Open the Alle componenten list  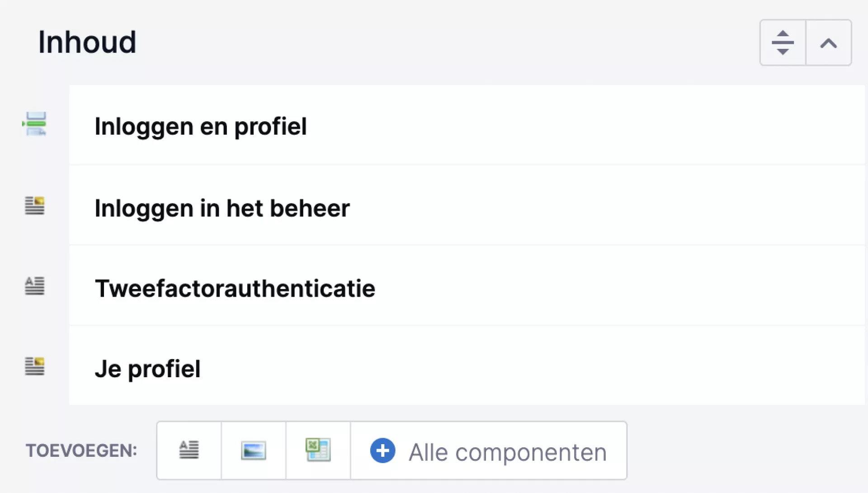click(507, 452)
